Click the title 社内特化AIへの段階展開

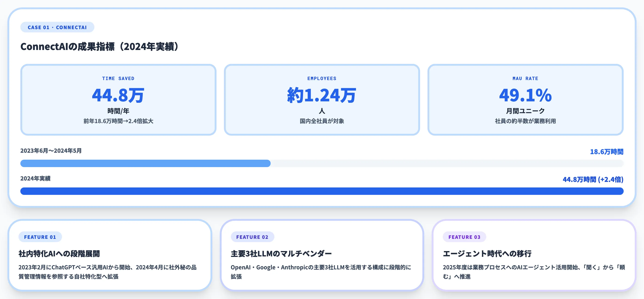(x=59, y=254)
